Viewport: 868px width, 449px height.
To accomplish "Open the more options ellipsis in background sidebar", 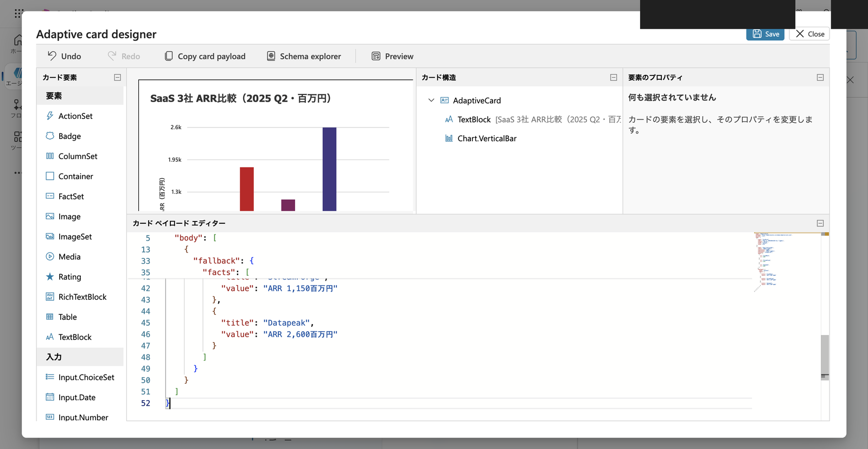I will (18, 173).
